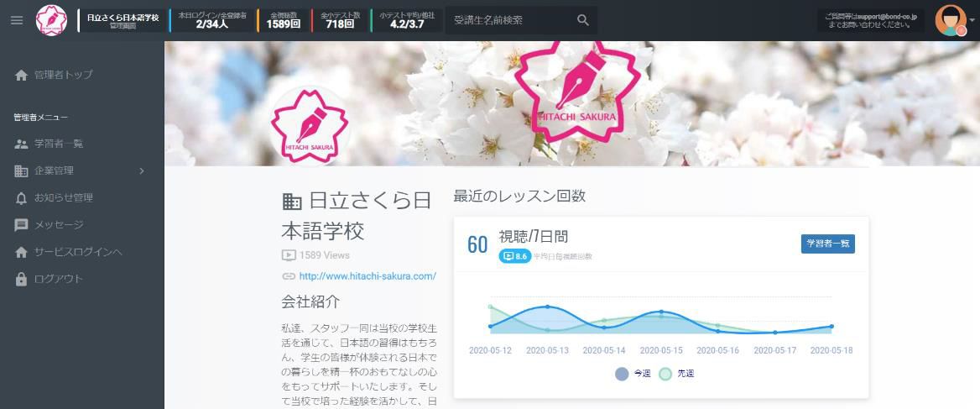Screen dimensions: 980x409
Task: Click the 8.6 average views badge
Action: pos(515,256)
